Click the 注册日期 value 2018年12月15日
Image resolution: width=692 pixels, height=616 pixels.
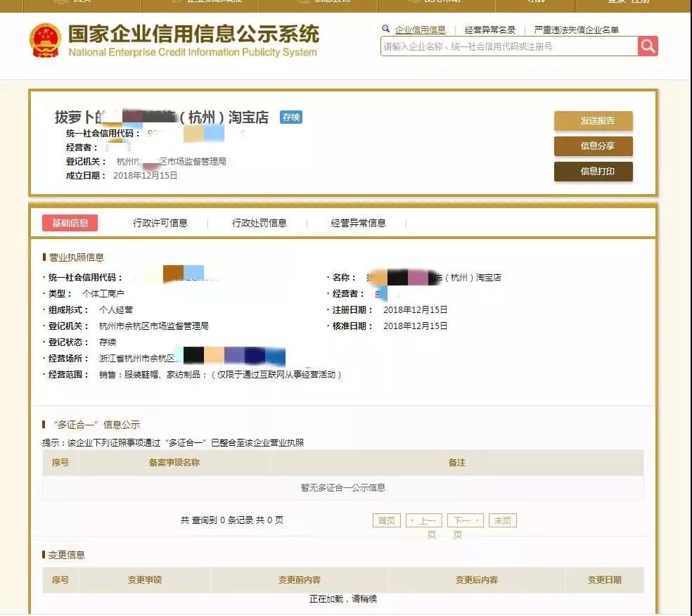tap(416, 310)
